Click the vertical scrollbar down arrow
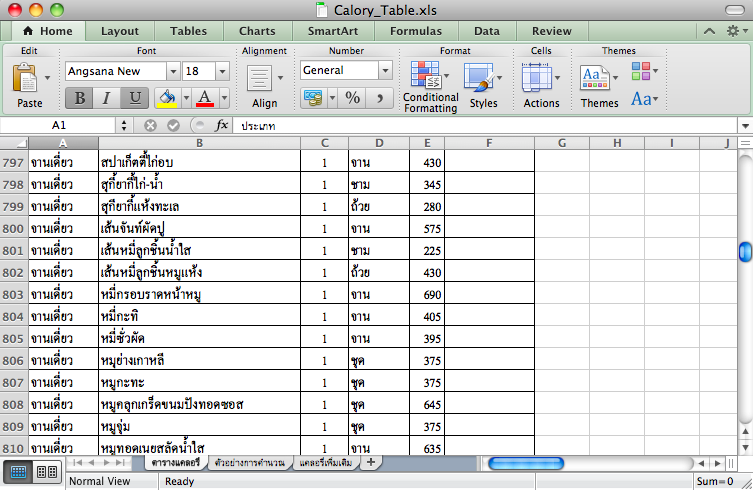This screenshot has width=753, height=490. point(745,448)
